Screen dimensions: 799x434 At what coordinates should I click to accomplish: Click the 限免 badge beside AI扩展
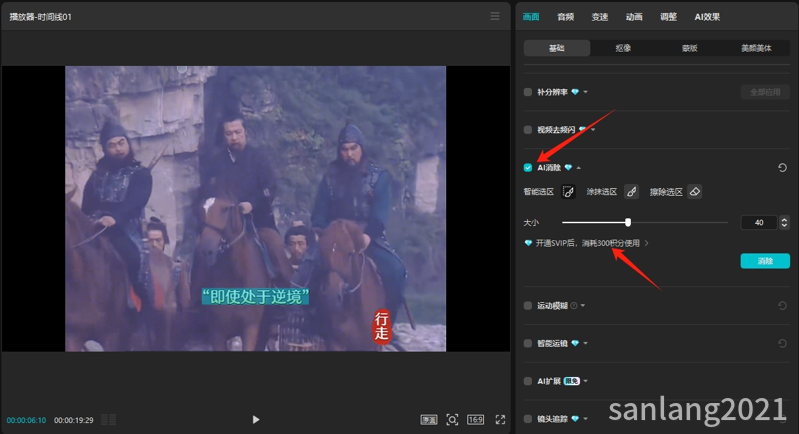coord(572,381)
